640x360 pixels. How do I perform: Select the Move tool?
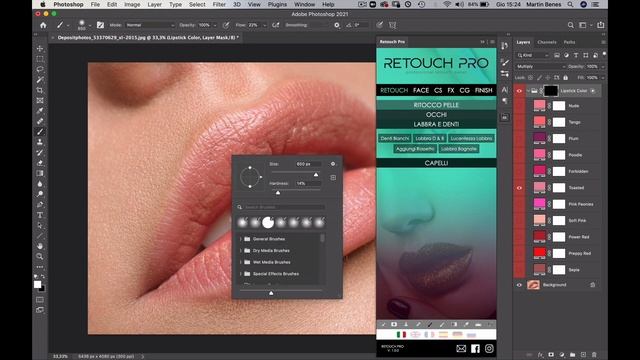tap(40, 49)
